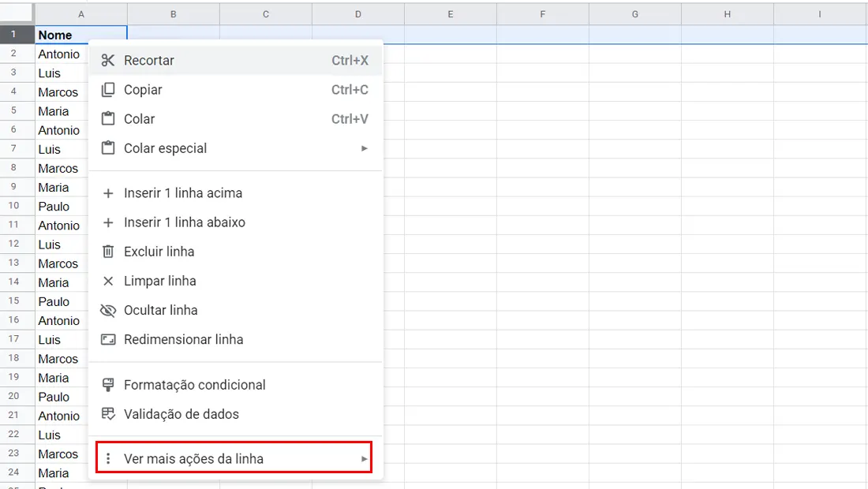The width and height of the screenshot is (868, 489).
Task: Click Paulo in cell A20
Action: tap(54, 397)
